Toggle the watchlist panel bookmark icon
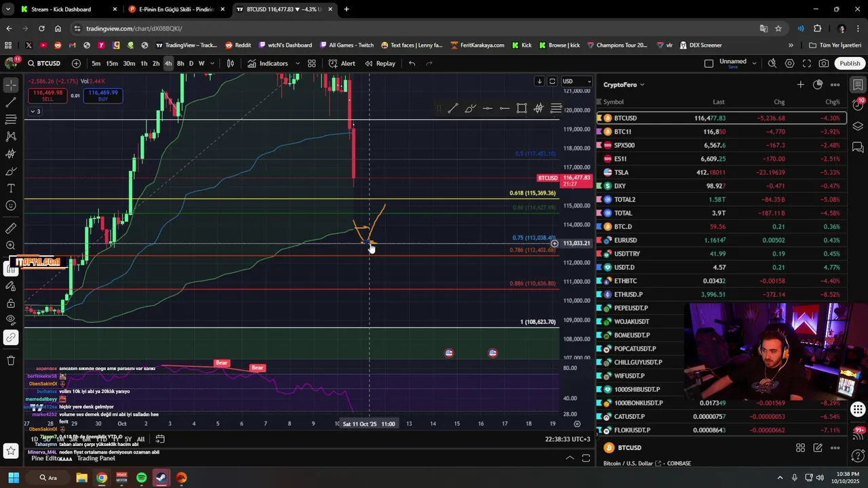Image resolution: width=868 pixels, height=488 pixels. tap(858, 85)
